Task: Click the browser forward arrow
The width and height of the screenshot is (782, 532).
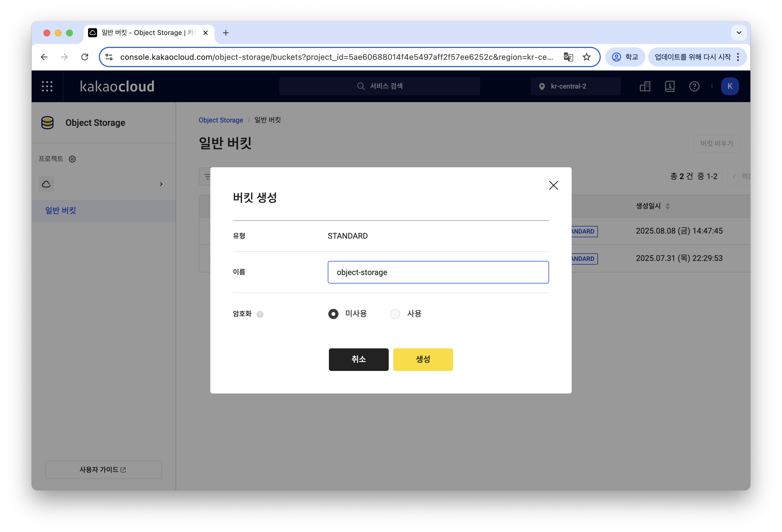Action: coord(64,57)
